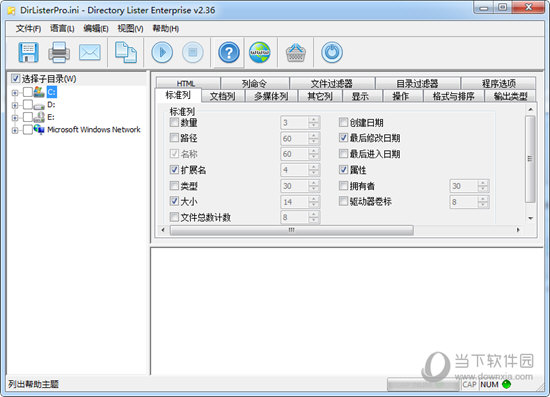
Task: Toggle 选择子目录(W) checkbox
Action: pos(15,78)
